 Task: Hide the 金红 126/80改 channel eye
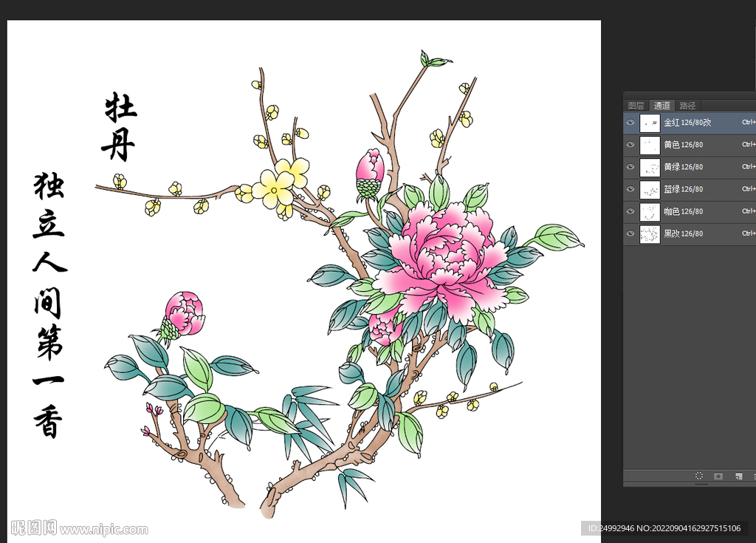630,123
